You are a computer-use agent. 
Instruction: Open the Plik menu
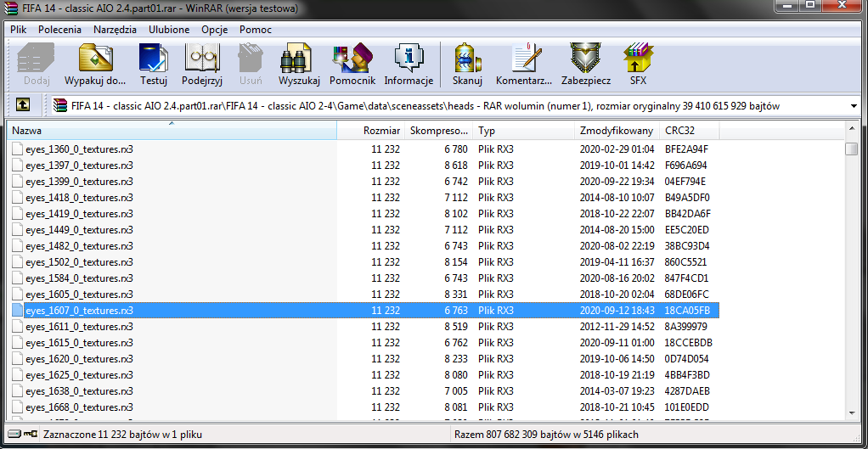click(19, 30)
